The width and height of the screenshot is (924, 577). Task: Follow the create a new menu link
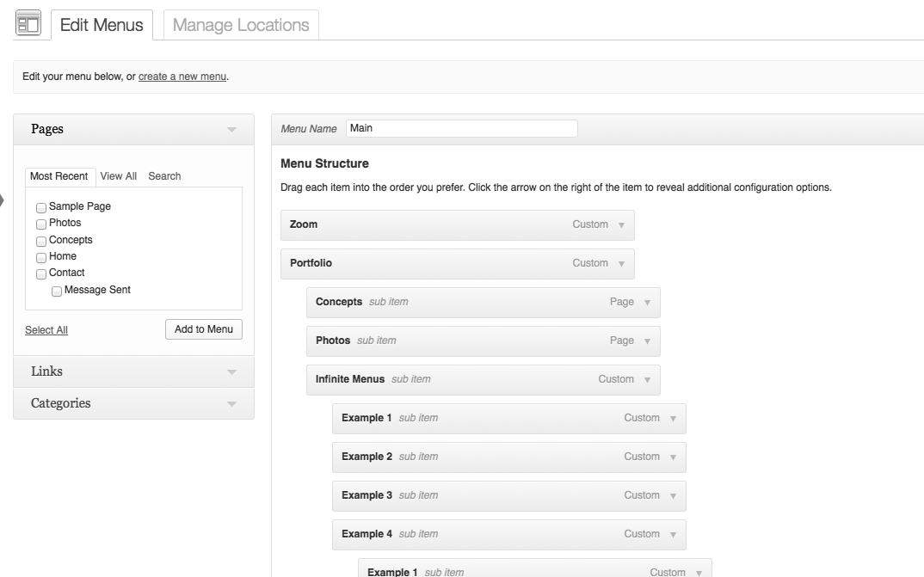[x=182, y=77]
